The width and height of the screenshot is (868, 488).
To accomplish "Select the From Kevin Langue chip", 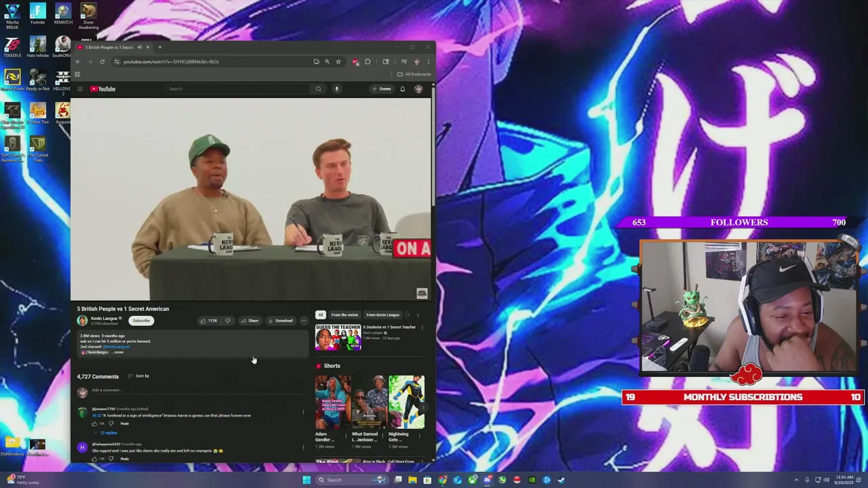I will tap(383, 314).
